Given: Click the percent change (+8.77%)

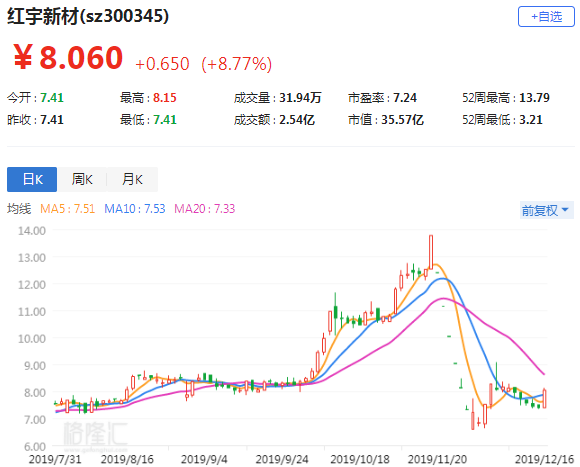Looking at the screenshot, I should point(237,64).
